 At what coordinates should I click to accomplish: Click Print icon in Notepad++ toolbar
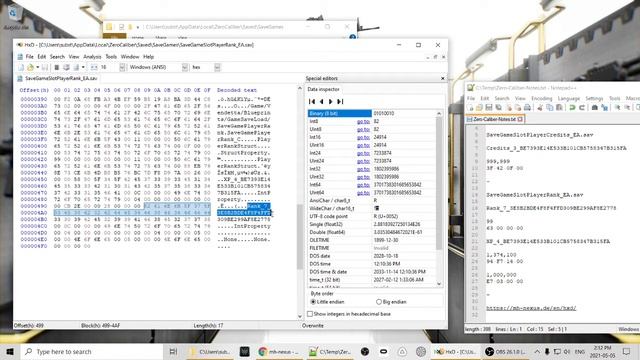(527, 108)
